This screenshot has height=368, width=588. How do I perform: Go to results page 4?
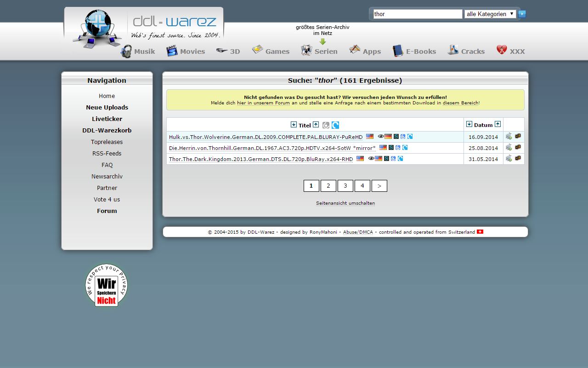click(362, 186)
